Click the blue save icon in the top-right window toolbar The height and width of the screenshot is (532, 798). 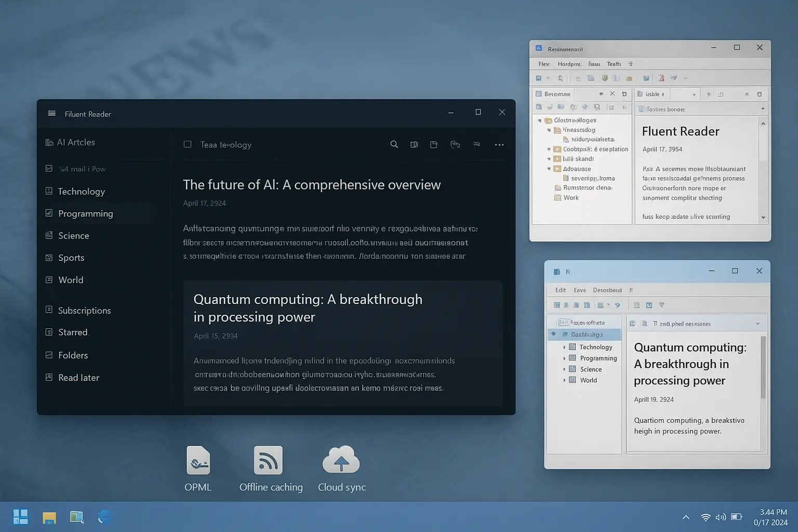point(539,78)
